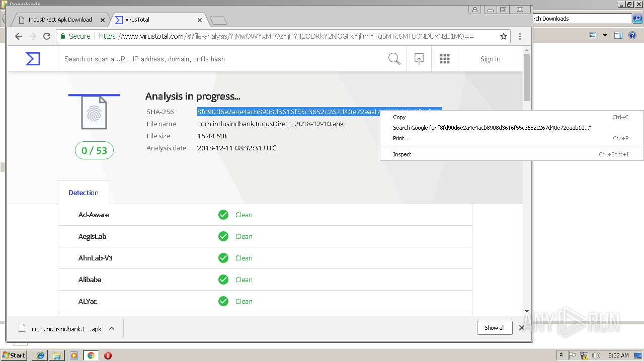Bookmark this page with the star icon
Screen dimensions: 644x362
(x=503, y=36)
